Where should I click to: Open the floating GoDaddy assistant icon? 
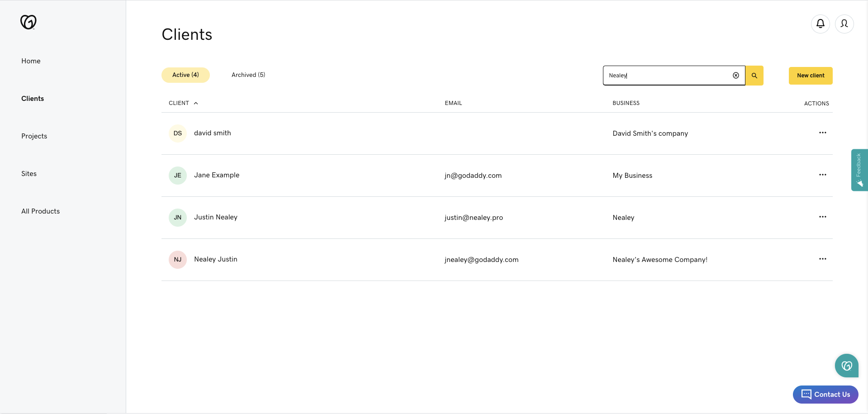click(846, 365)
